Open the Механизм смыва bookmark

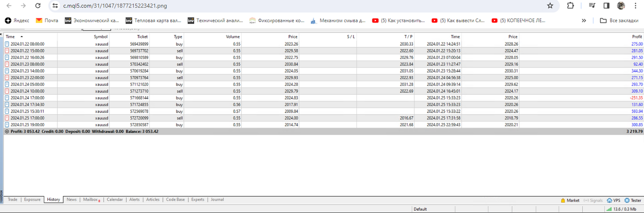(338, 20)
